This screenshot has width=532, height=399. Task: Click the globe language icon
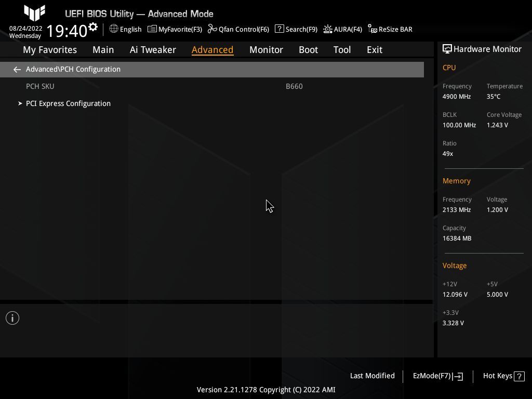pos(114,29)
